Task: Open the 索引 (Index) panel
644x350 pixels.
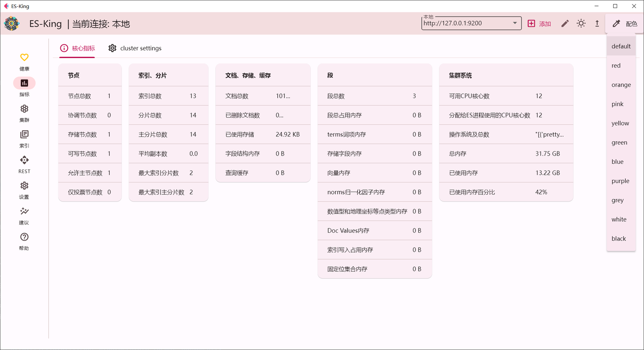Action: pyautogui.click(x=24, y=138)
